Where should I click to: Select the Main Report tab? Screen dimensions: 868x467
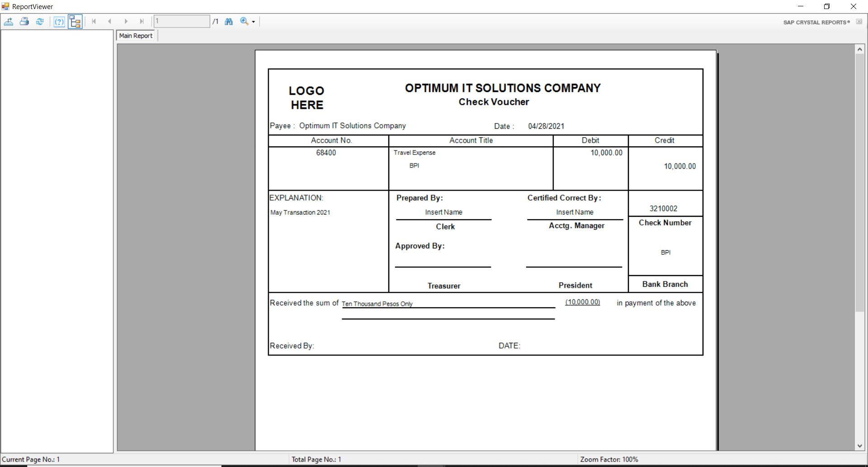tap(136, 36)
